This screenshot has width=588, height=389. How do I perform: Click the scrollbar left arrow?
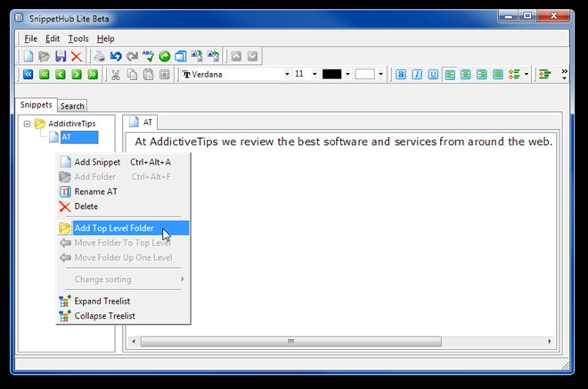click(x=134, y=342)
